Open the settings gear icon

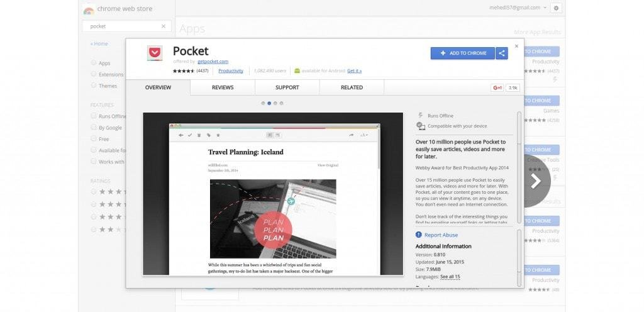555,8
